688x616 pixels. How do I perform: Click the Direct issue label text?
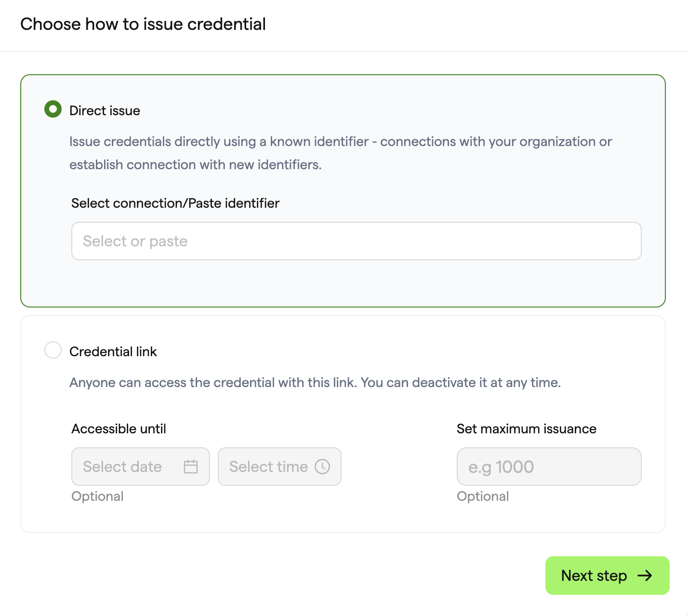(x=105, y=110)
